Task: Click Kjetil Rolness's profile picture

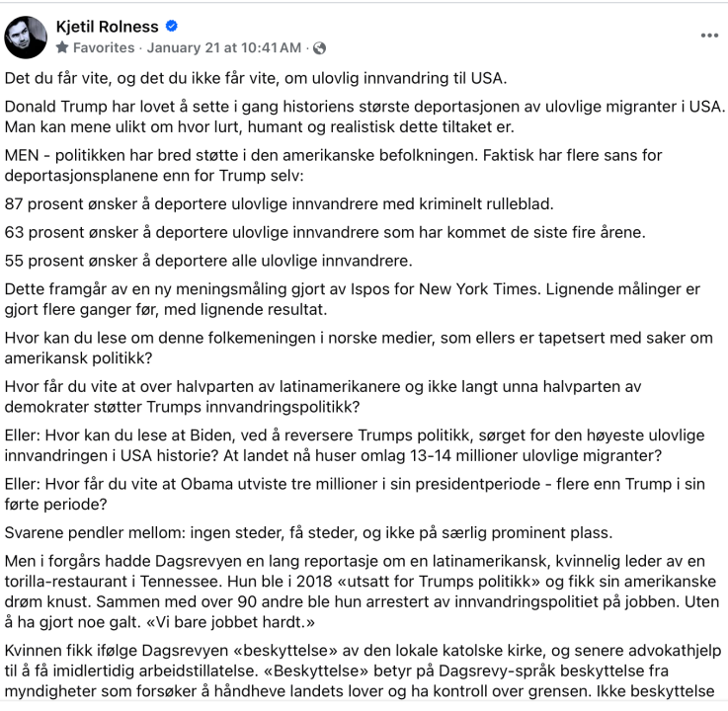Action: [25, 36]
